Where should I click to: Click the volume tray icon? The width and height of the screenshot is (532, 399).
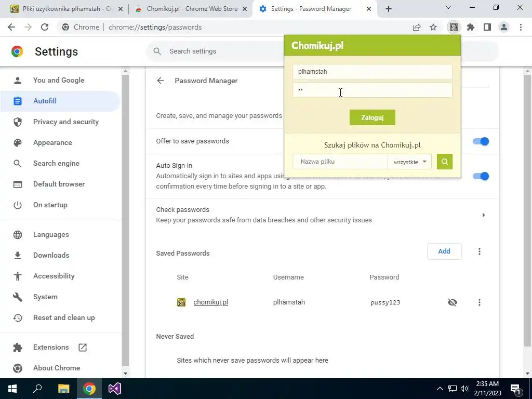pos(464,389)
